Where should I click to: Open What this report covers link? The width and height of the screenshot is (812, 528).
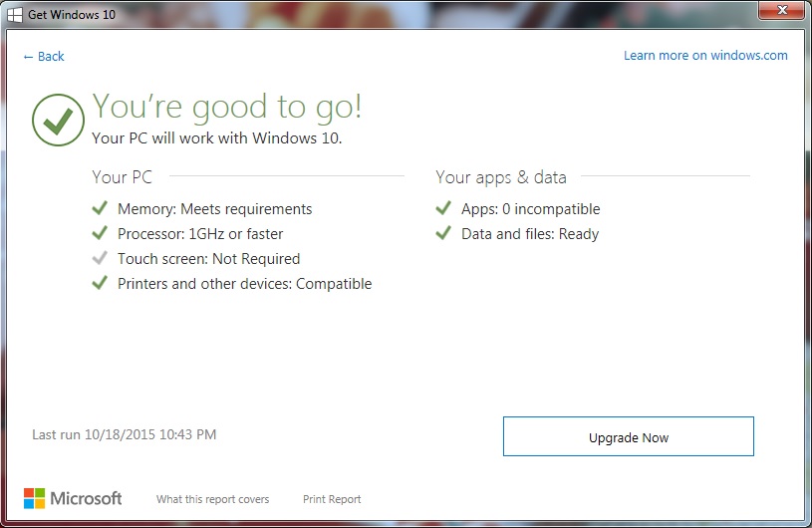click(x=213, y=499)
